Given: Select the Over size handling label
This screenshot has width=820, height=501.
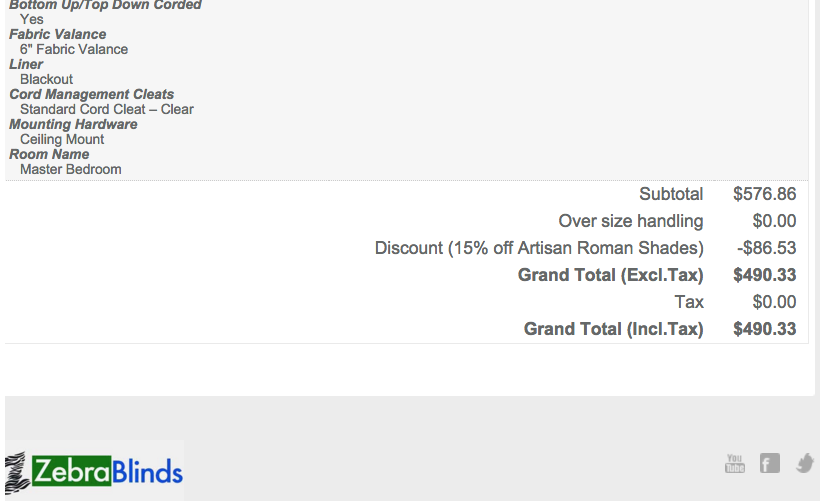Looking at the screenshot, I should pyautogui.click(x=630, y=221).
